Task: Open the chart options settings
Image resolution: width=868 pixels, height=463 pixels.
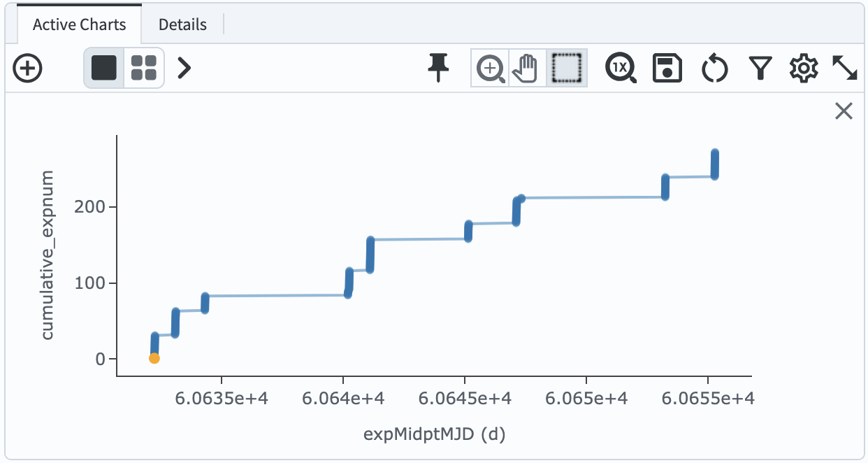Action: pyautogui.click(x=804, y=68)
